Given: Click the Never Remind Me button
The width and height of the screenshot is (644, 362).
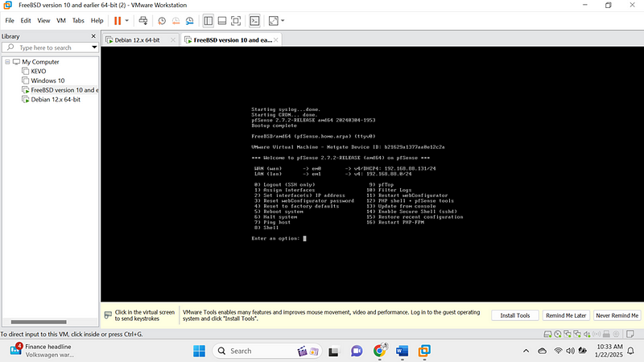Looking at the screenshot, I should pyautogui.click(x=617, y=315).
